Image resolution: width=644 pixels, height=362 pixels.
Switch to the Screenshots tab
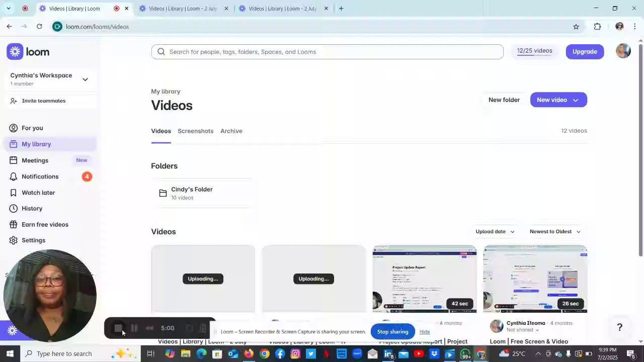195,131
